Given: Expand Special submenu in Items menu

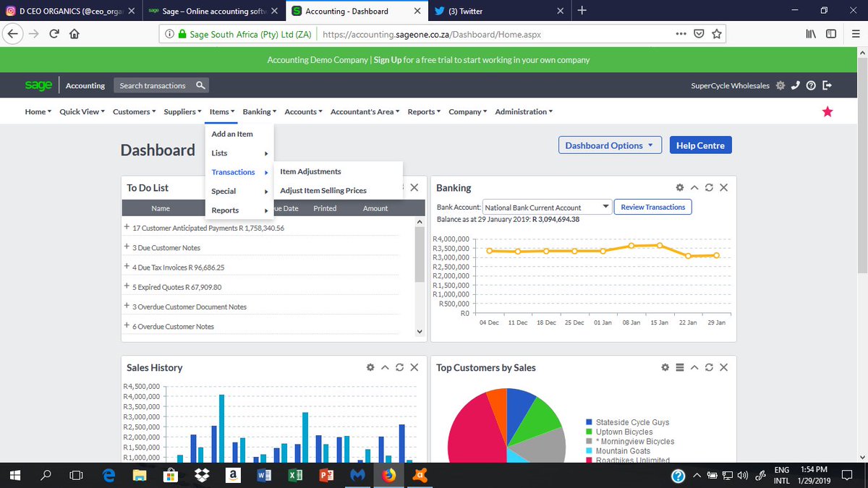Looking at the screenshot, I should [x=239, y=191].
